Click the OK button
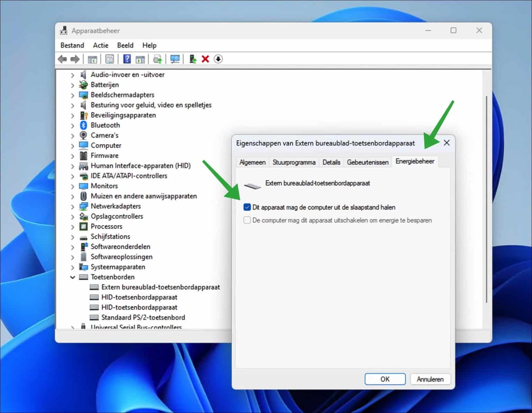Viewport: 532px width, 413px height. 385,379
